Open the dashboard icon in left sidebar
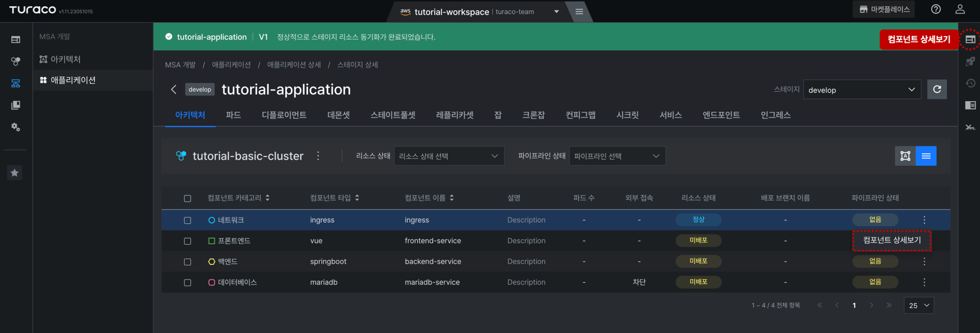 tap(16, 39)
